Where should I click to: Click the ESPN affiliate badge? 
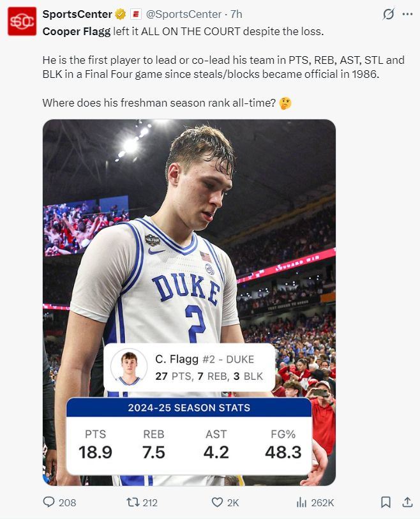[135, 14]
